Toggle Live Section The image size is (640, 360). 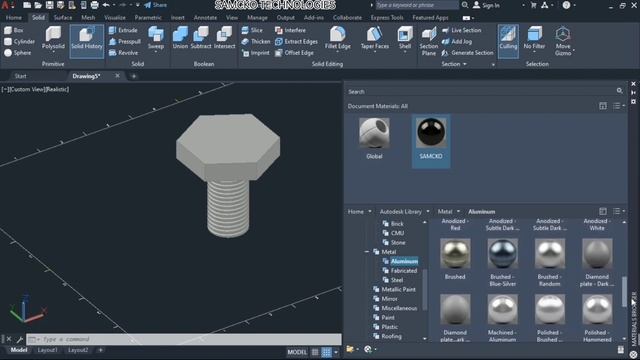click(462, 30)
